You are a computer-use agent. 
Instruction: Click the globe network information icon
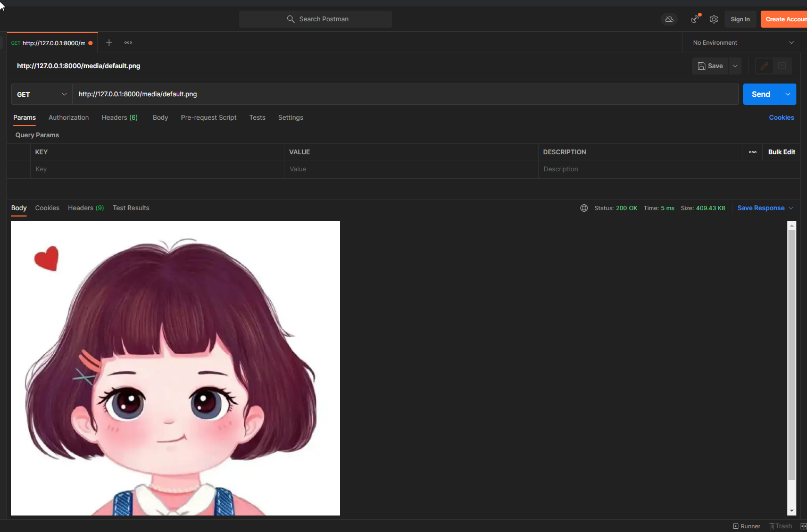pos(584,208)
